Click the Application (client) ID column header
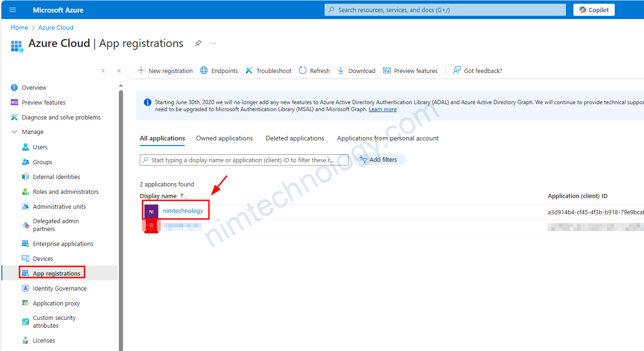This screenshot has height=351, width=644. click(578, 196)
